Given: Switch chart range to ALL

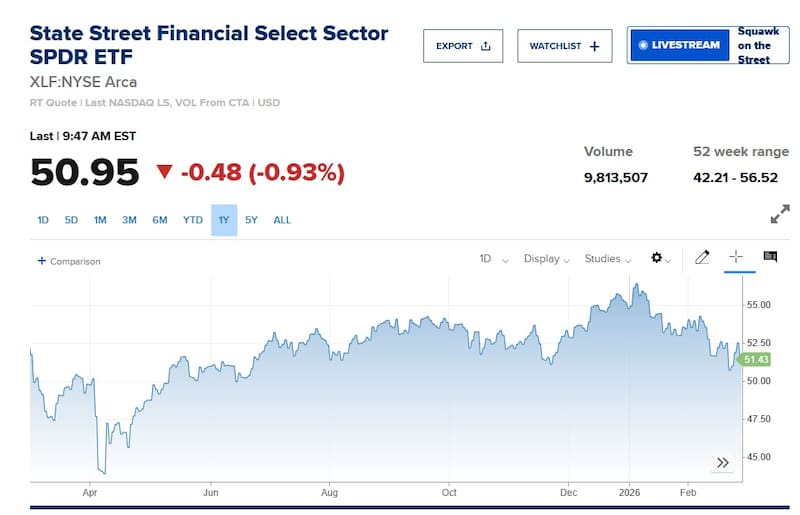Looking at the screenshot, I should (x=282, y=220).
